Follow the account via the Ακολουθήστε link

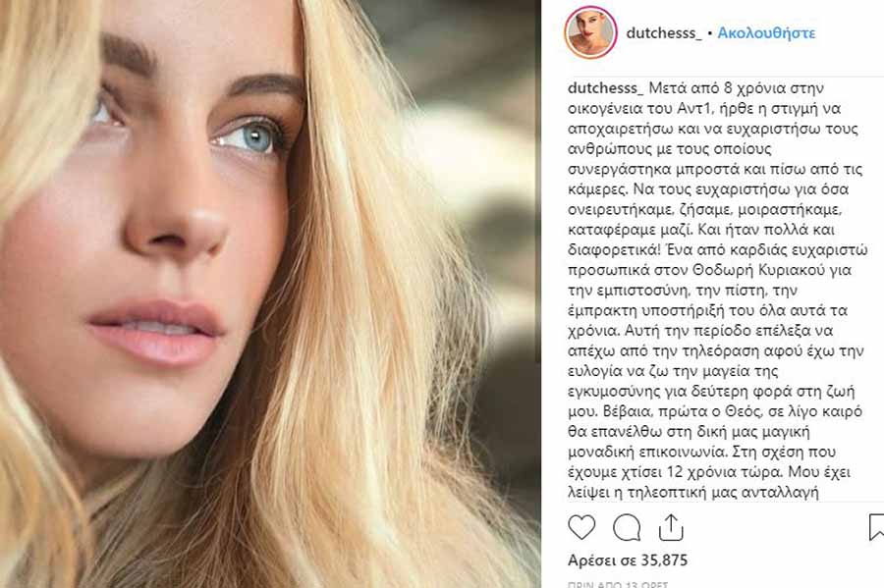(766, 32)
